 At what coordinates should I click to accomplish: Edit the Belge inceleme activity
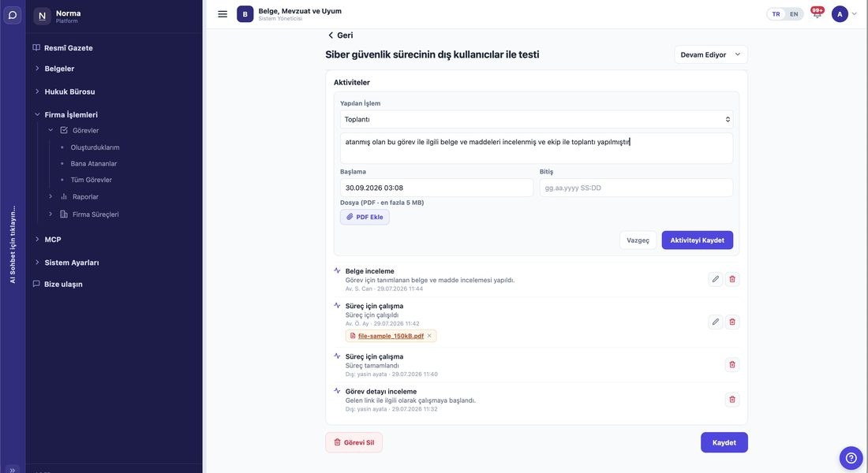coord(715,279)
